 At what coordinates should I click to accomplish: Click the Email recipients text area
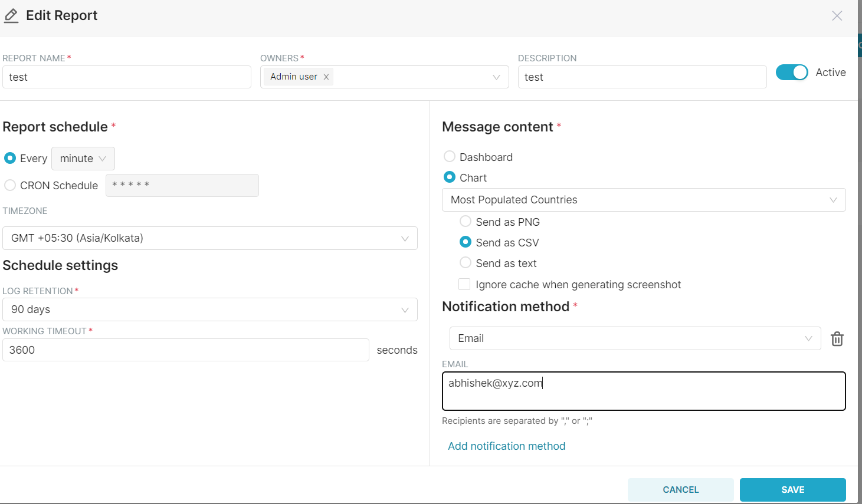(x=643, y=391)
